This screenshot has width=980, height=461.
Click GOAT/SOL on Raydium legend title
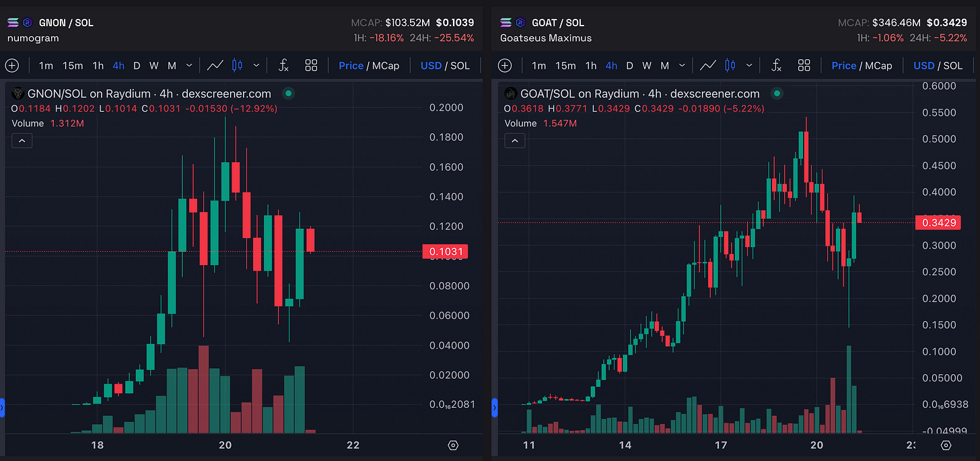point(640,94)
